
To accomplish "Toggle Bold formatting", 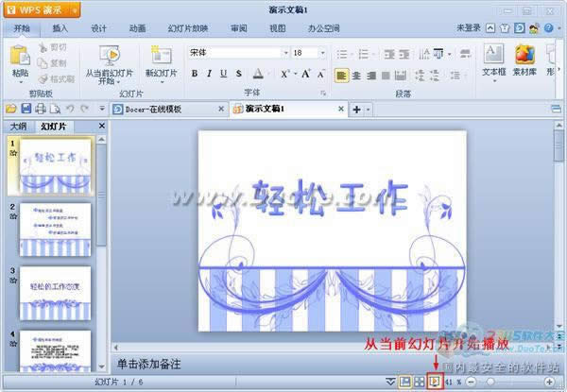I will coord(195,74).
